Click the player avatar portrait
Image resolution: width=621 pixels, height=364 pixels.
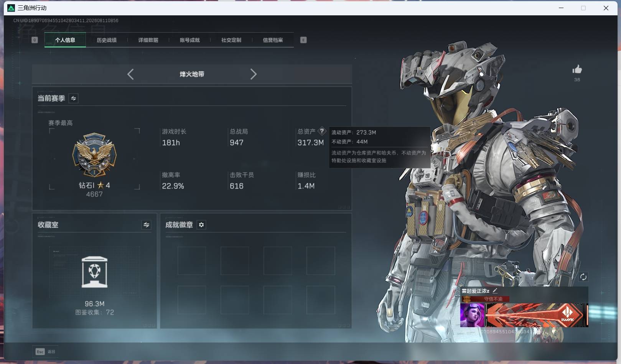click(473, 315)
